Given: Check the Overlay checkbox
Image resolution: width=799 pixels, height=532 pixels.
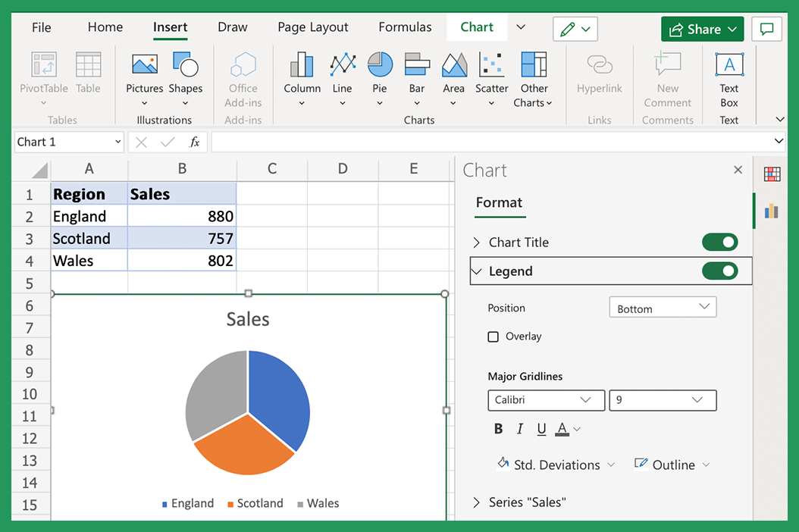Looking at the screenshot, I should [x=493, y=336].
